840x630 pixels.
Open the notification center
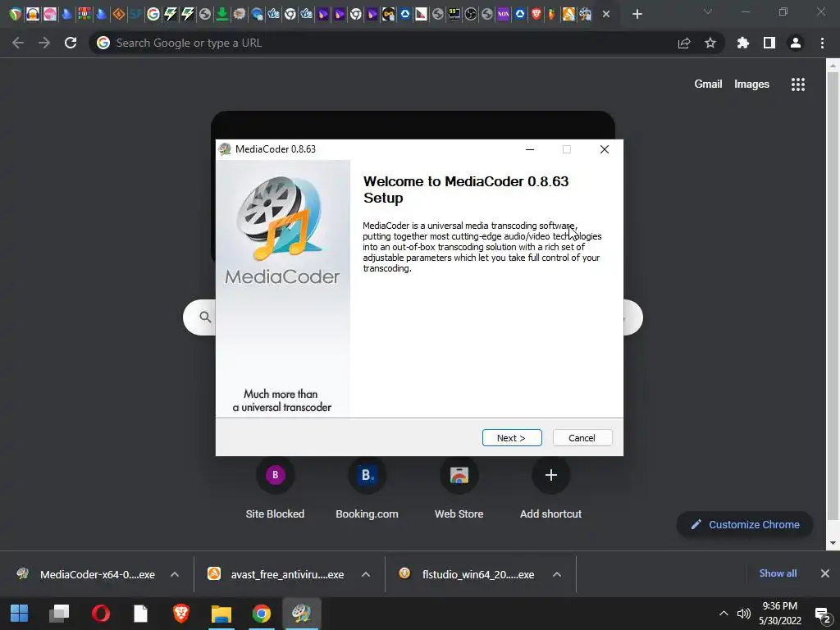(823, 614)
